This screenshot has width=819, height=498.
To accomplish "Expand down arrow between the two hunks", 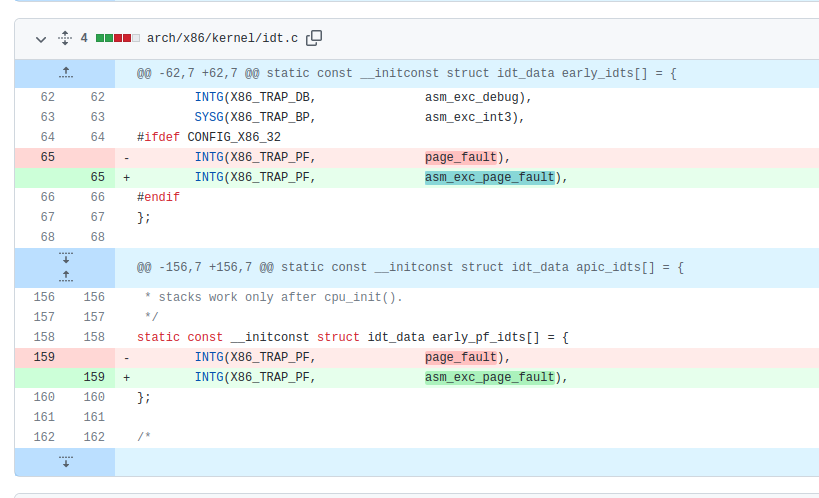I will click(65, 257).
